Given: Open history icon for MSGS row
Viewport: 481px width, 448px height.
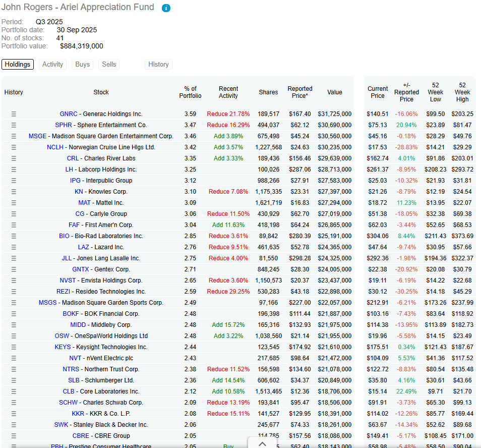Looking at the screenshot, I should coord(14,303).
